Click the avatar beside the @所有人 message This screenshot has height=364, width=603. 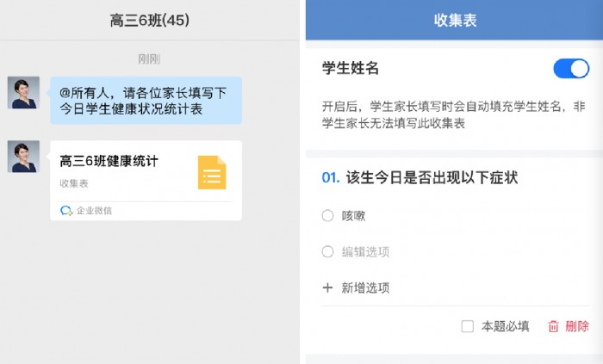23,93
